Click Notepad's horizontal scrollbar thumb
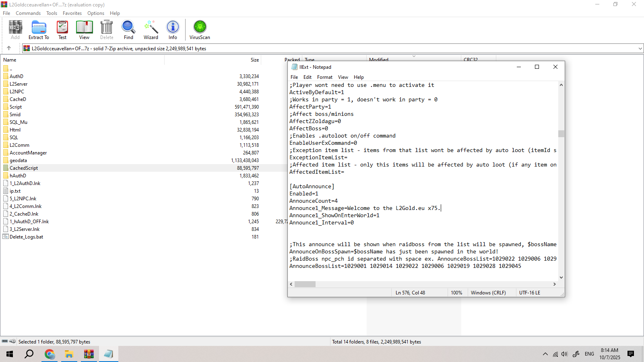644x362 pixels. click(x=305, y=284)
